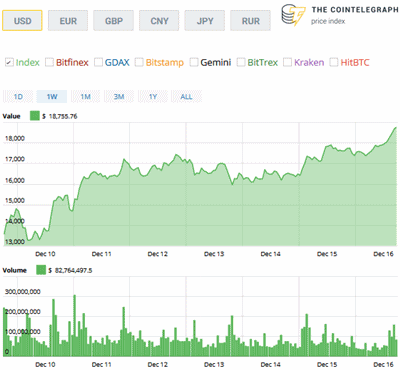Click Dec 12 on the price chart axis
Viewport: 400px width, 370px height.
(158, 254)
